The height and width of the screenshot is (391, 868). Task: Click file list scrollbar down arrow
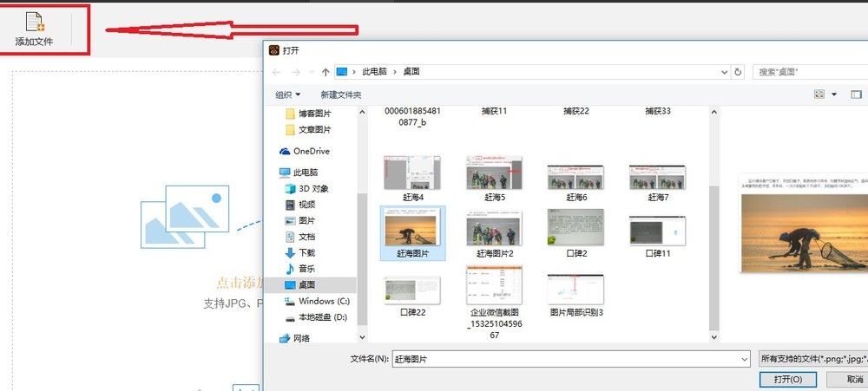pos(714,336)
